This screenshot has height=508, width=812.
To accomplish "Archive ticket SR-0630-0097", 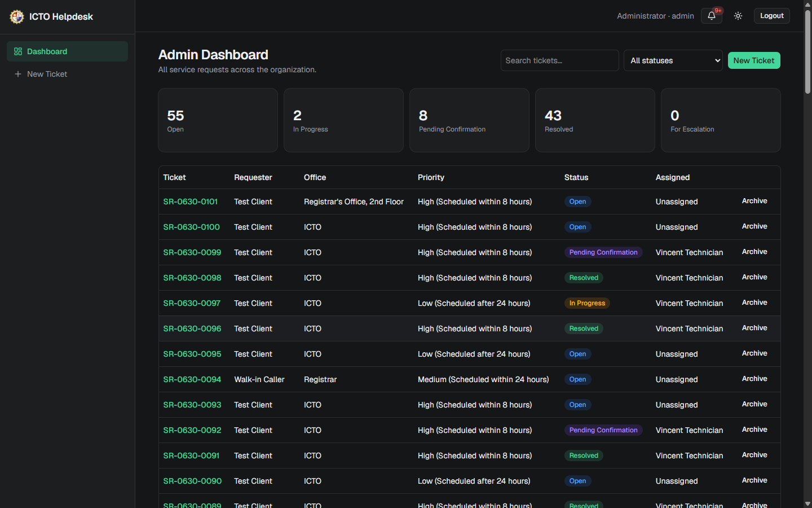I will pos(754,303).
